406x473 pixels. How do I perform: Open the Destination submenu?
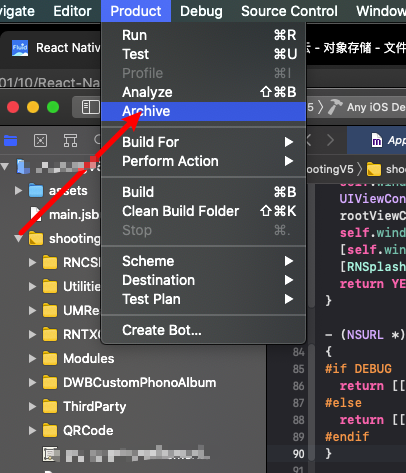pyautogui.click(x=203, y=280)
